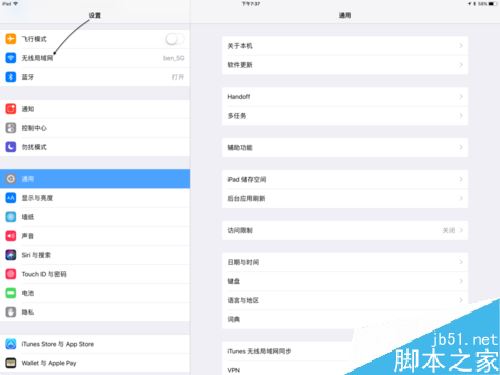Tap the Notifications (通知) red icon
This screenshot has width=500, height=375.
coord(11,109)
